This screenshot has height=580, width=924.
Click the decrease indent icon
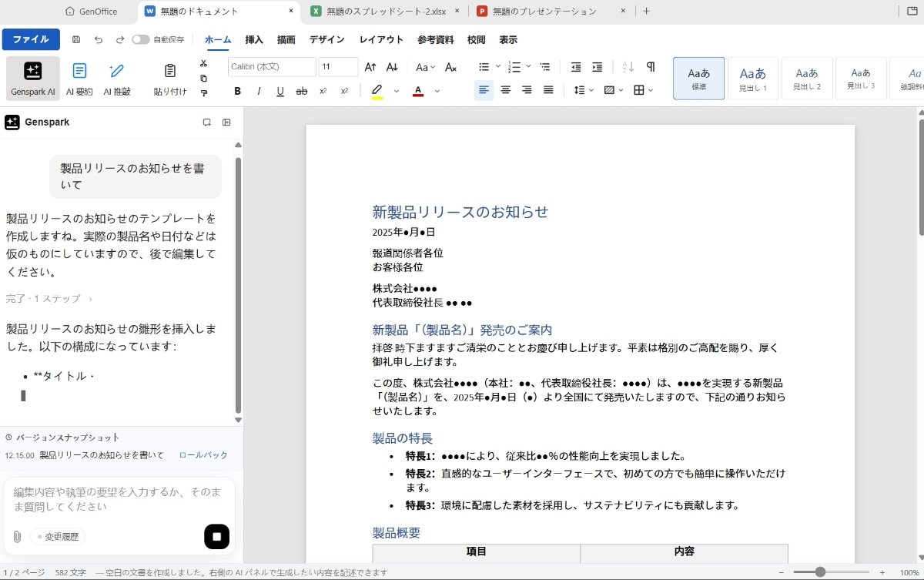click(576, 67)
